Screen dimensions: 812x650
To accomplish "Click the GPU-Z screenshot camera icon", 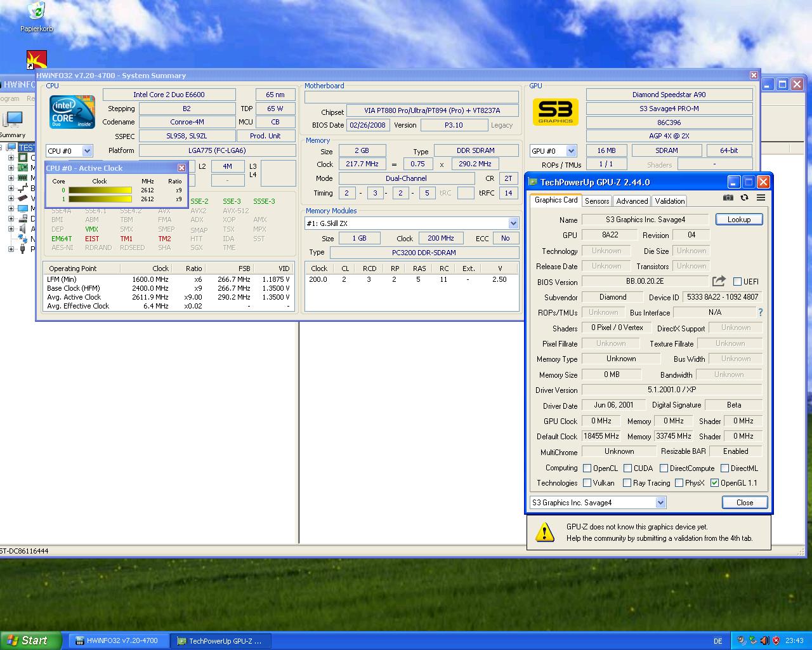I will pyautogui.click(x=728, y=197).
